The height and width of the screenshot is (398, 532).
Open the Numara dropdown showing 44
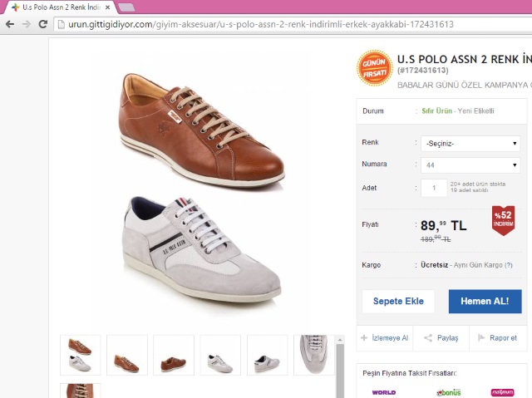(470, 165)
